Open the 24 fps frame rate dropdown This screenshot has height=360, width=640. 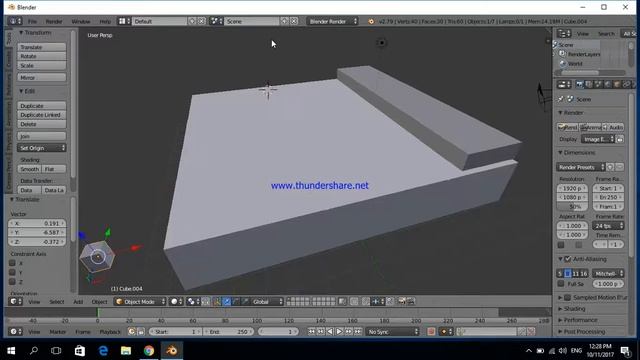[x=608, y=225]
